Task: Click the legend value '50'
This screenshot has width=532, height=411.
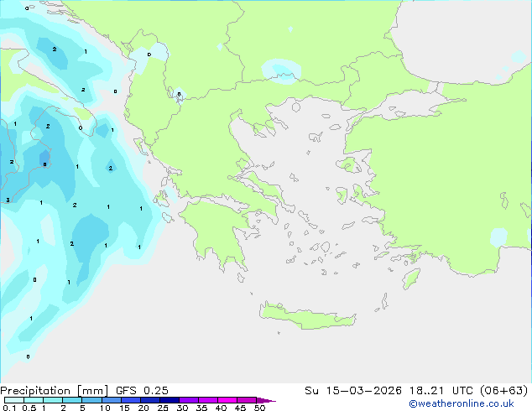Action: 260,408
